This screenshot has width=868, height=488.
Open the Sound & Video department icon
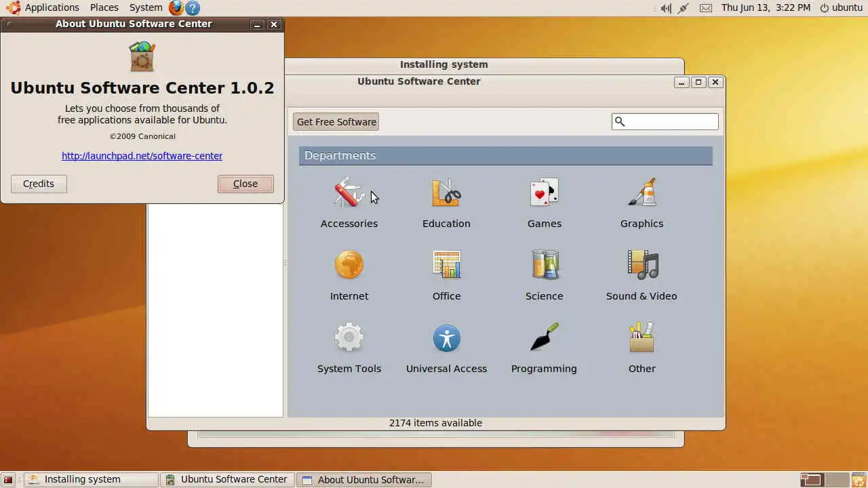tap(642, 265)
